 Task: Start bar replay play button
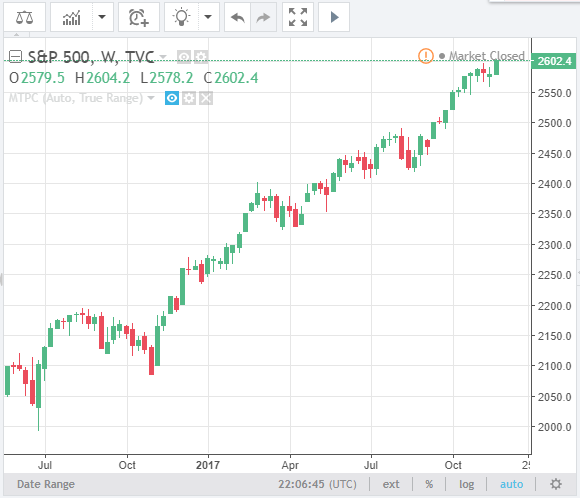tap(334, 17)
